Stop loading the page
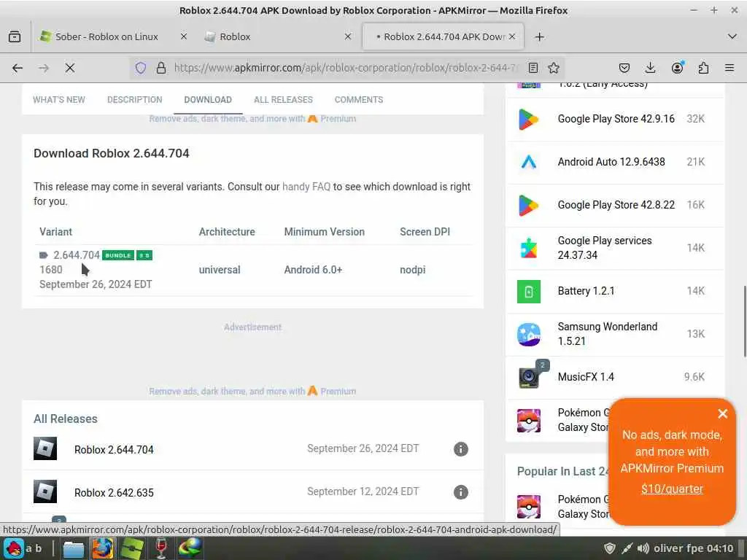Screen dimensions: 747x560 click(x=70, y=68)
